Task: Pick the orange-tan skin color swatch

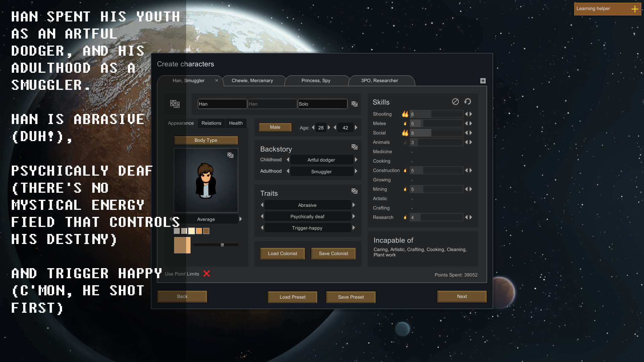Action: point(199,231)
